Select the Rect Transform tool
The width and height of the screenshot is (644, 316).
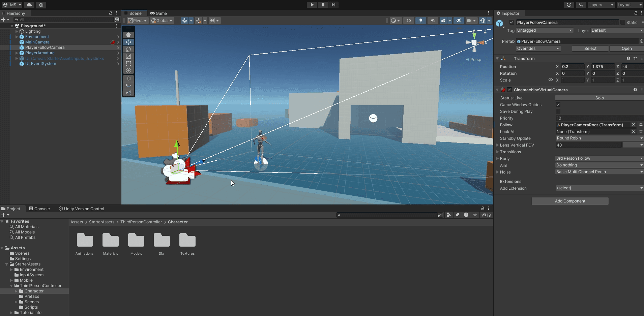128,63
